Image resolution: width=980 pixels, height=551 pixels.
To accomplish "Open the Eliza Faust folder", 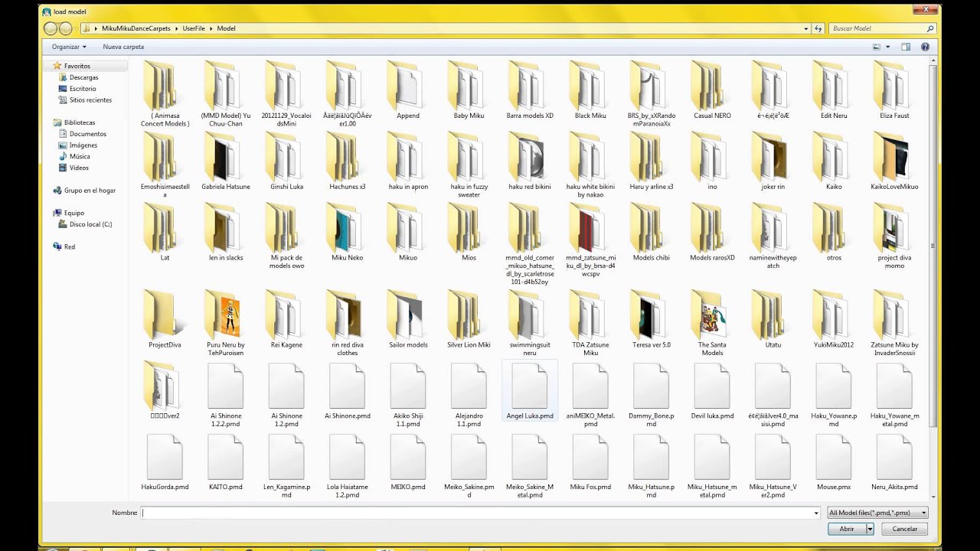I will [x=894, y=90].
